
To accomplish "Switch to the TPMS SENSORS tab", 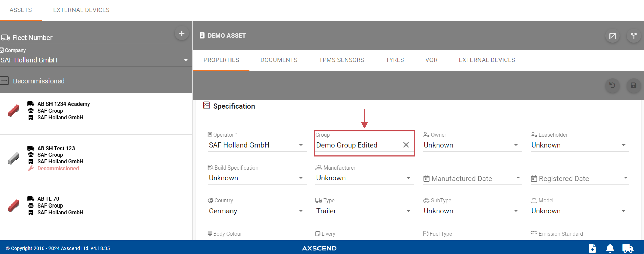I will coord(341,60).
